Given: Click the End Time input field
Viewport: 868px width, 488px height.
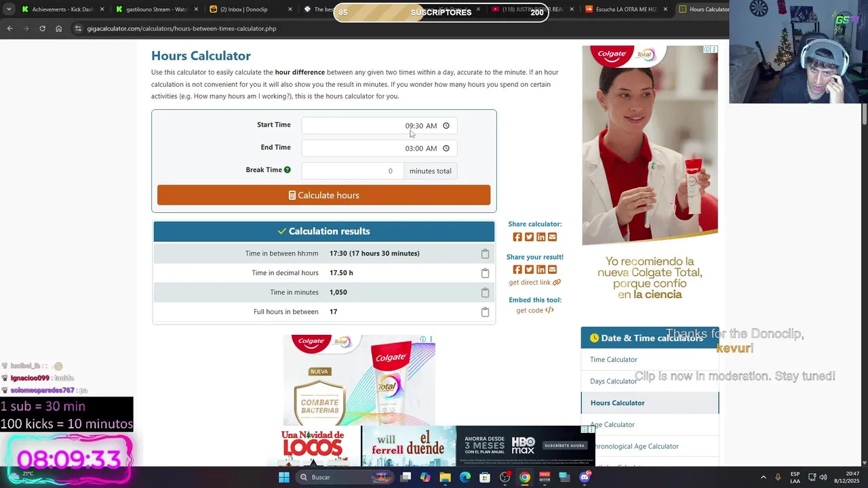Looking at the screenshot, I should coord(379,148).
